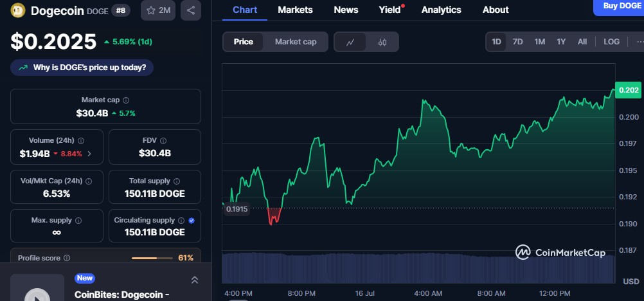Click the trending arrow icon in DOGE question

23,68
